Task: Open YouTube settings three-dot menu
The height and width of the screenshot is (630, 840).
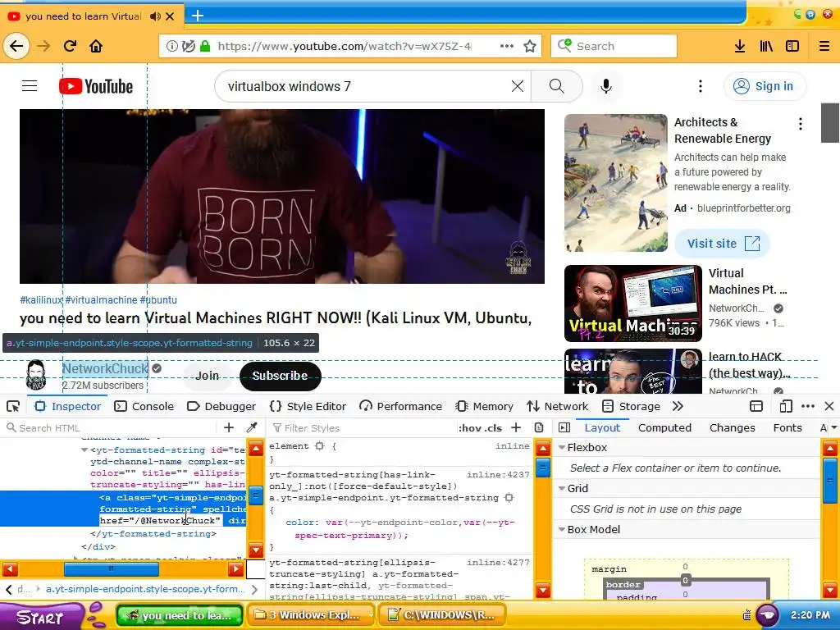Action: 700,85
